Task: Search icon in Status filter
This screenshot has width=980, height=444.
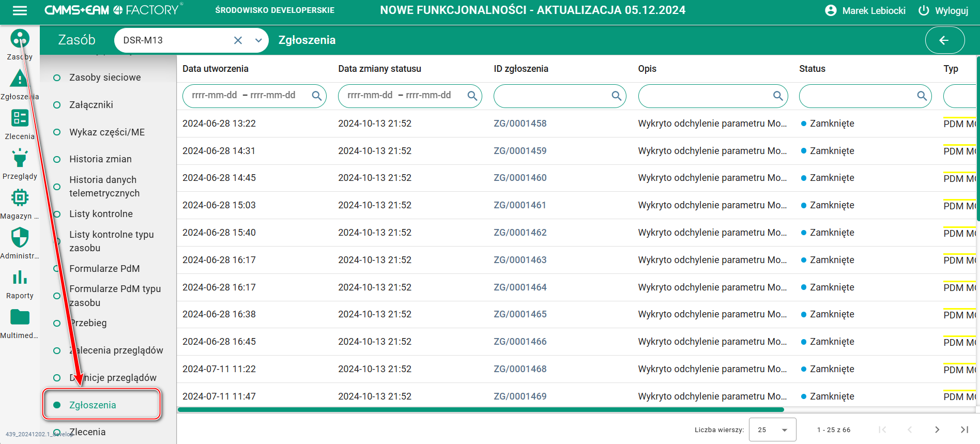Action: click(922, 96)
